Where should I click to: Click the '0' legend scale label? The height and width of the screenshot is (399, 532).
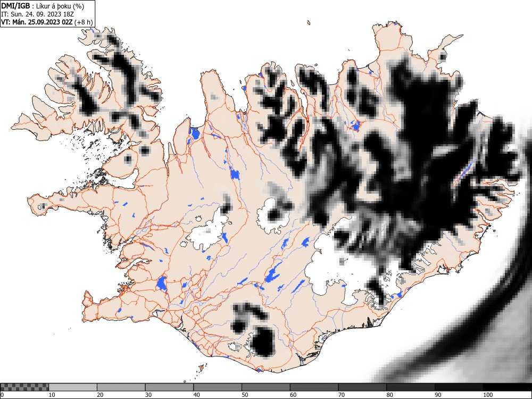2,395
